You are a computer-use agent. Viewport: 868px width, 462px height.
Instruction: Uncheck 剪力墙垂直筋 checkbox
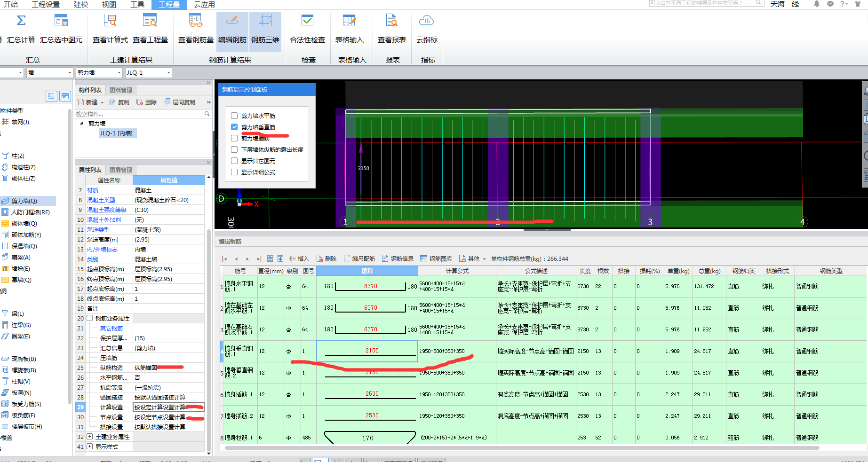tap(234, 127)
